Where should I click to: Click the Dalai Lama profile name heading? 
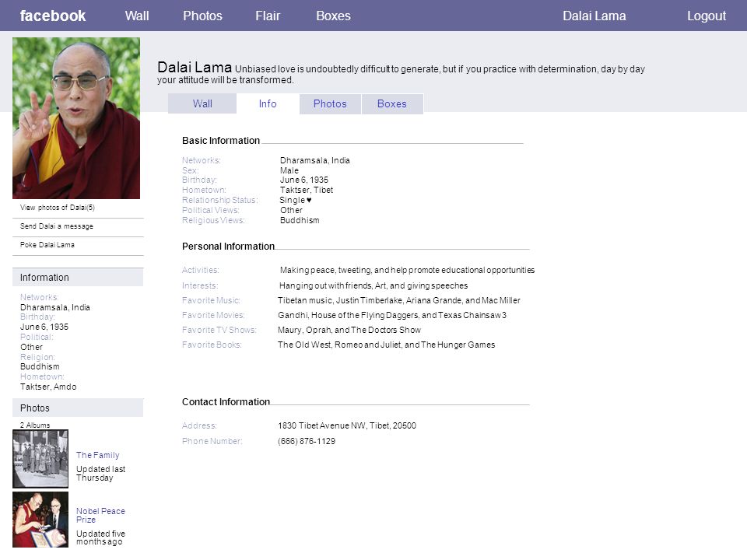click(x=195, y=67)
